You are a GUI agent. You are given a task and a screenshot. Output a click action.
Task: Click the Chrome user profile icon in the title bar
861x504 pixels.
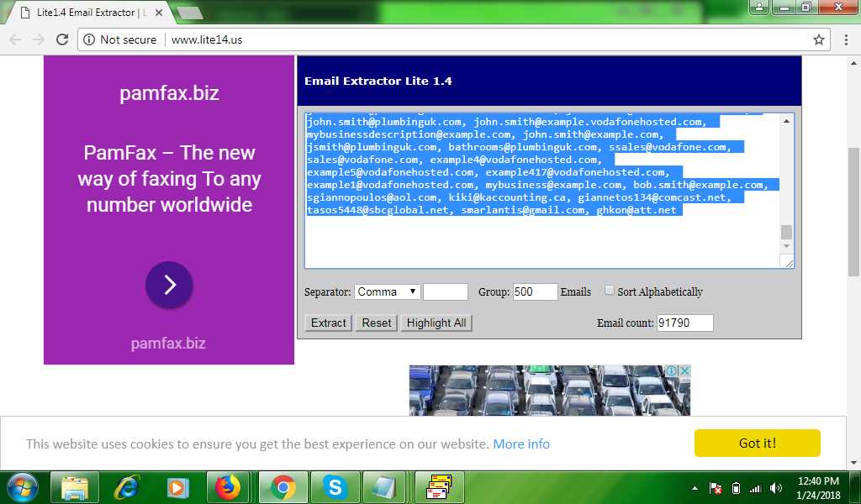pyautogui.click(x=759, y=7)
